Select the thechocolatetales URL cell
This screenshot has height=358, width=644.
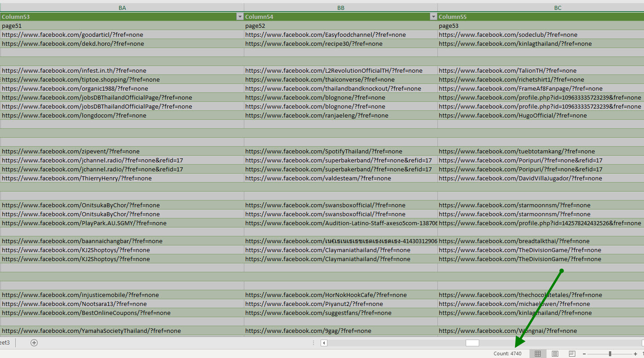(x=541, y=295)
